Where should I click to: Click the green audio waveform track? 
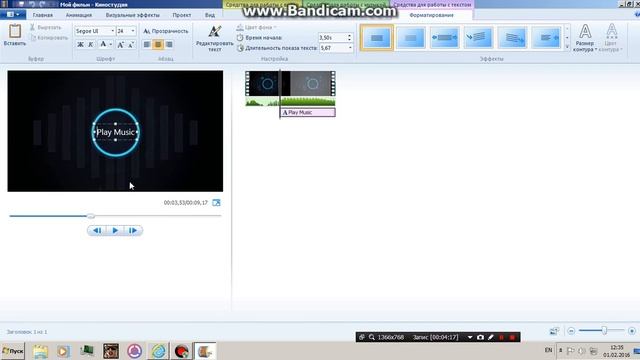[290, 102]
